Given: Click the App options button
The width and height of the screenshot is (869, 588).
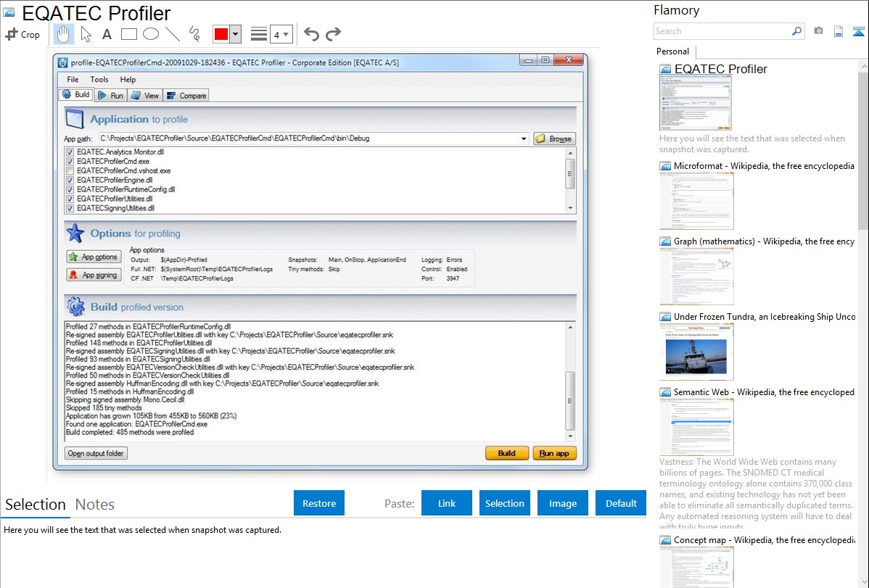Looking at the screenshot, I should point(93,257).
